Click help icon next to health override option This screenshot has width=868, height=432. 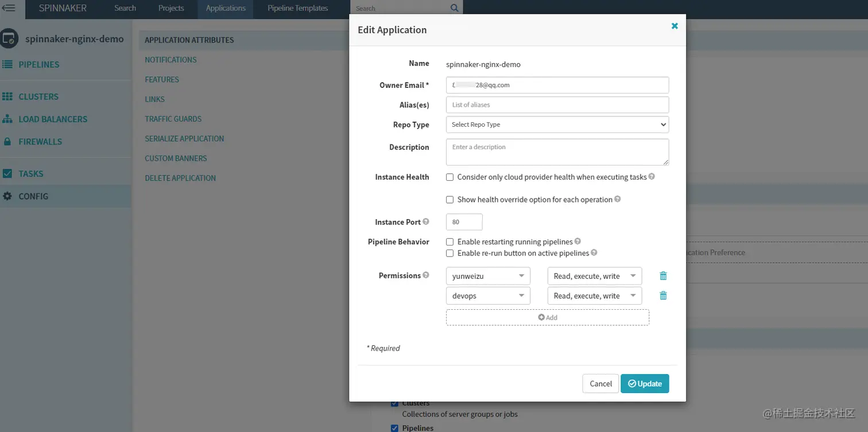(618, 199)
